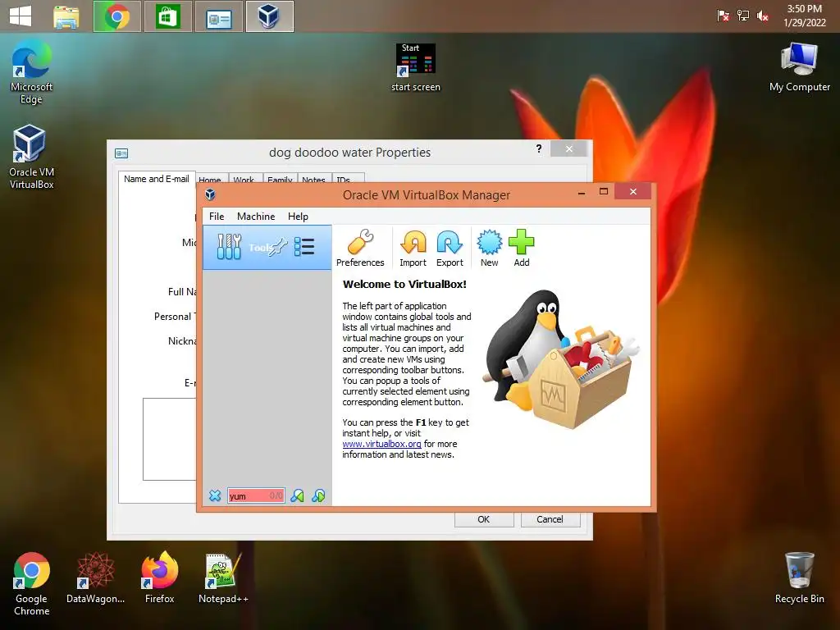Close the VirtualBox Manager window

(633, 192)
